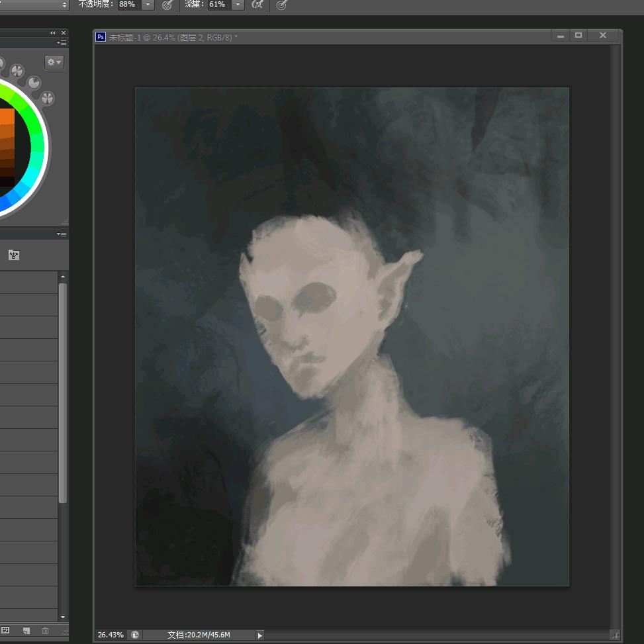Maximize the document window
The width and height of the screenshot is (644, 644).
(x=578, y=36)
